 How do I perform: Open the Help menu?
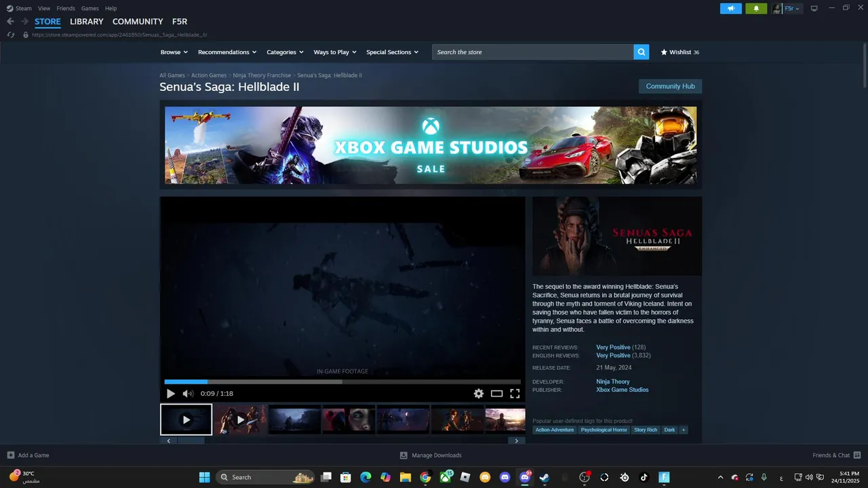[x=111, y=8]
